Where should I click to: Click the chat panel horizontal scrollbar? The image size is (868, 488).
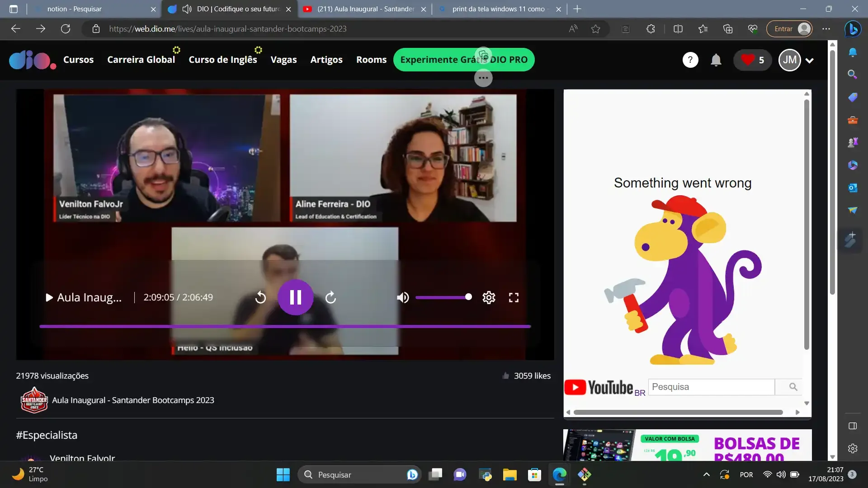(x=678, y=412)
